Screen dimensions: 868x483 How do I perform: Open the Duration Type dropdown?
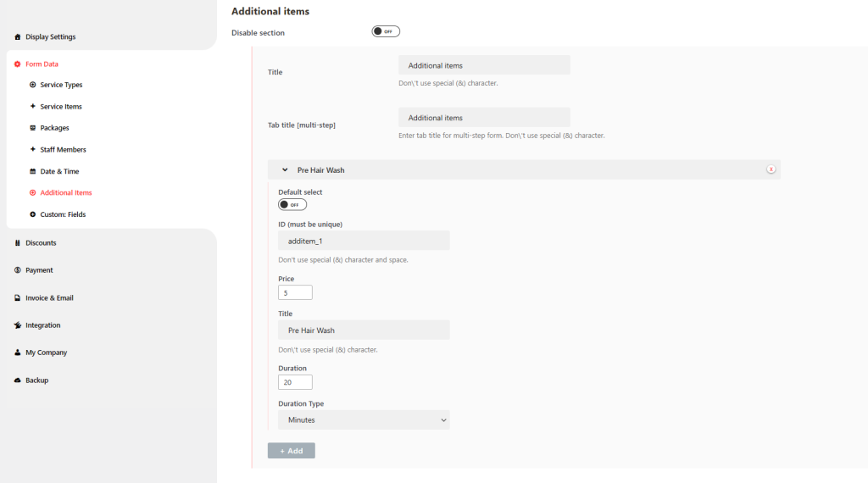pyautogui.click(x=364, y=419)
